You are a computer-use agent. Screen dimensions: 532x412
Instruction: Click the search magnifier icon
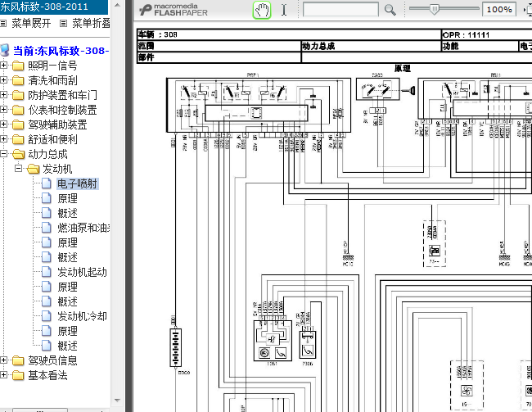pyautogui.click(x=390, y=10)
